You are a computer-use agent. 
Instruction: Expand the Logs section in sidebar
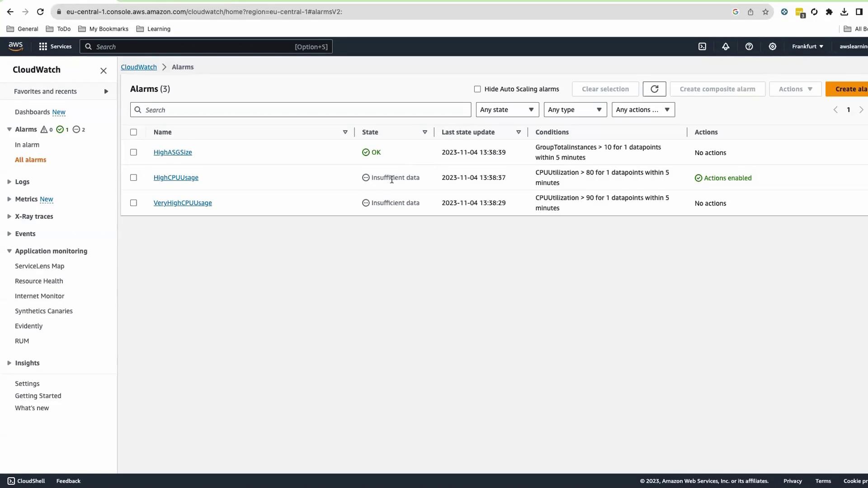22,182
